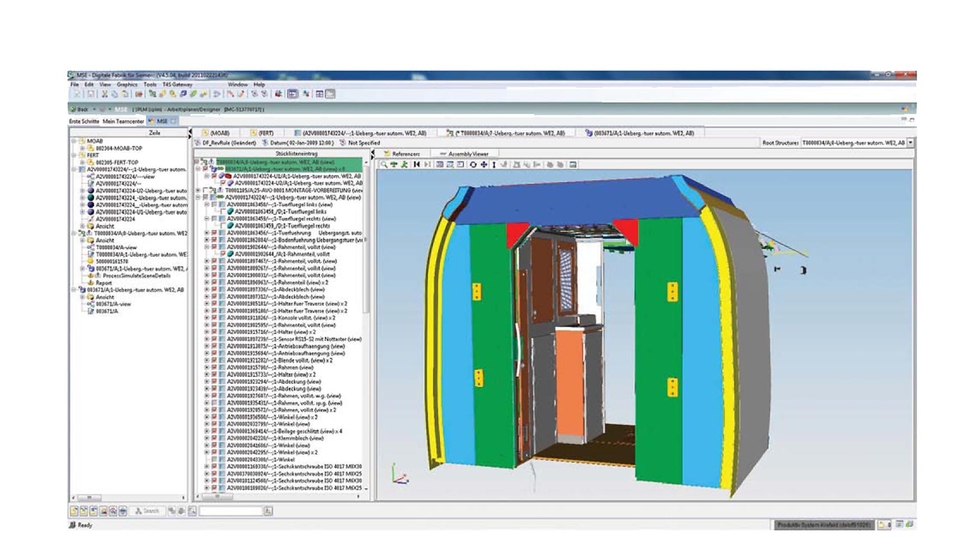Expand the 002305-FERT-TOP node
The height and width of the screenshot is (560, 980).
pyautogui.click(x=82, y=162)
